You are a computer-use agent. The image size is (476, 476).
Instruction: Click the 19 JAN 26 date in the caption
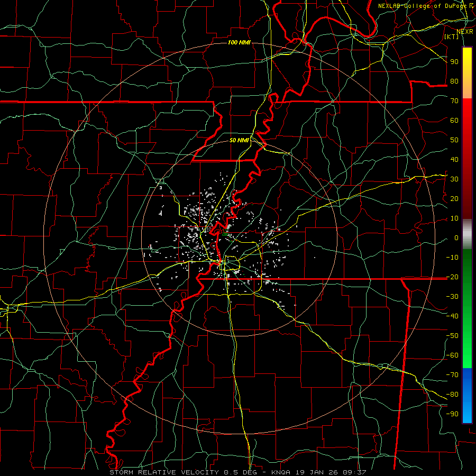(x=316, y=472)
